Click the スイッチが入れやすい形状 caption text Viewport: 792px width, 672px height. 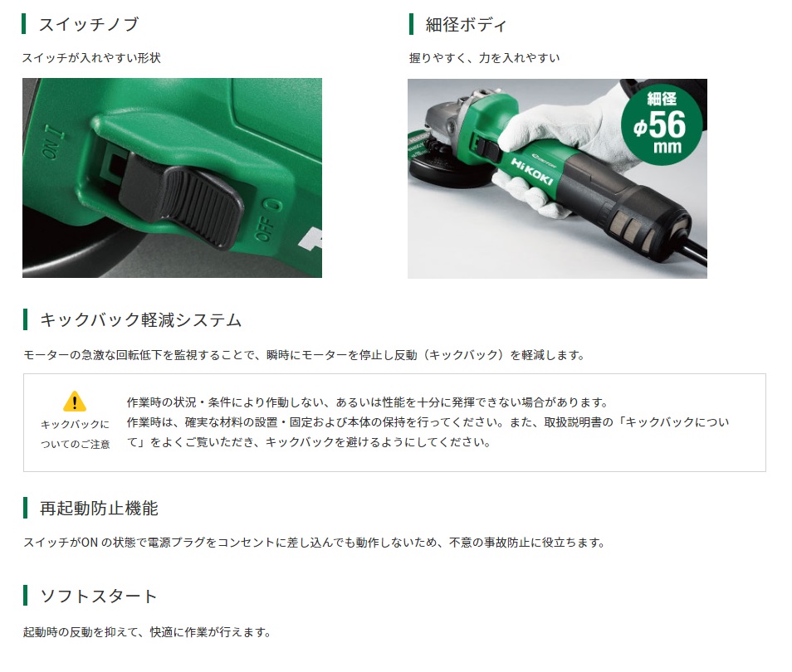91,58
